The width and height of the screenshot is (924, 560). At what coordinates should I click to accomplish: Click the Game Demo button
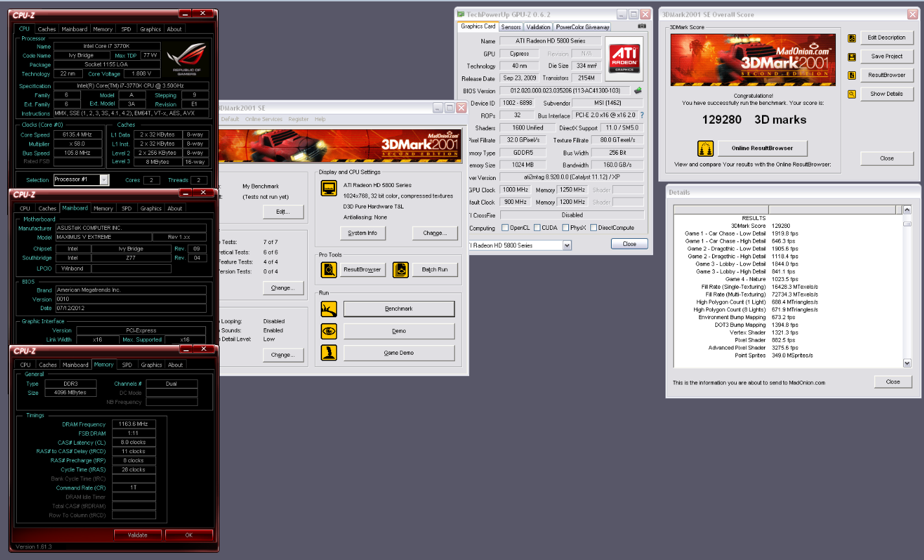point(399,353)
